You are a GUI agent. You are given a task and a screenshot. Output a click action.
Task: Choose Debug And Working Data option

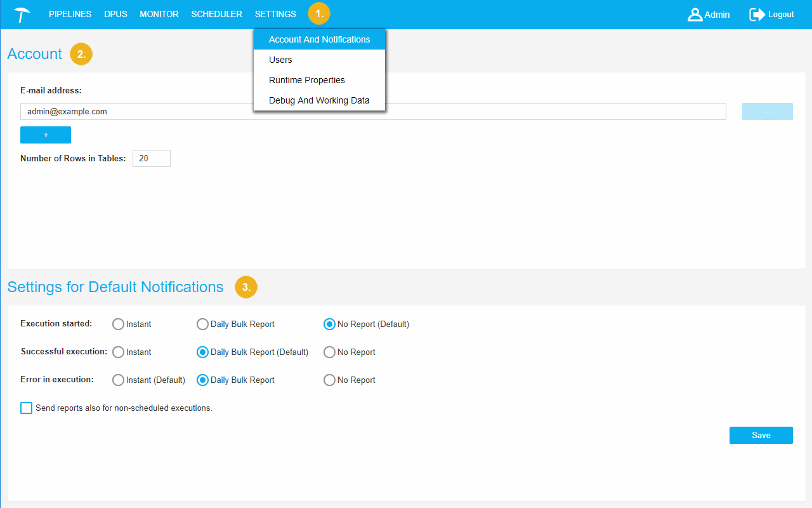319,100
